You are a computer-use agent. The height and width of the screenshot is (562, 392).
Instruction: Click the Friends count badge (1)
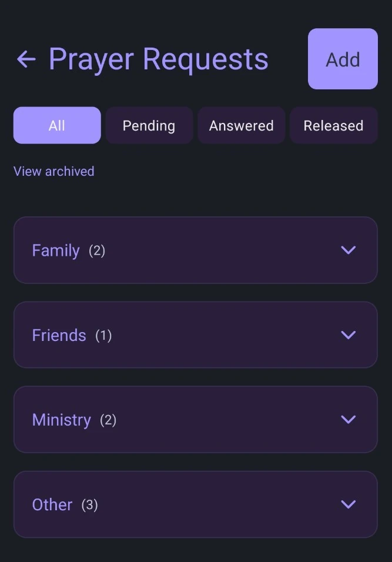(103, 336)
